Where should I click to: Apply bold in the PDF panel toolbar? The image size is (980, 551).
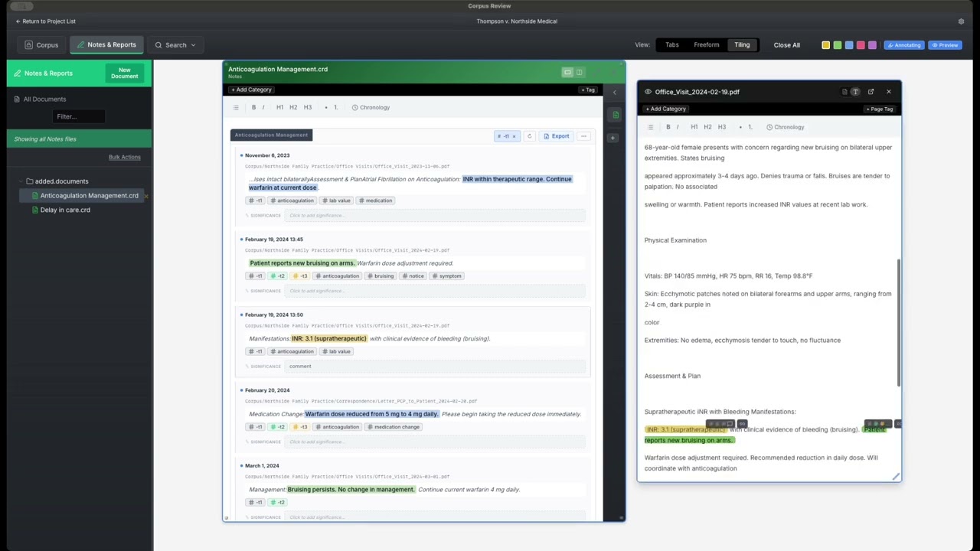tap(668, 127)
